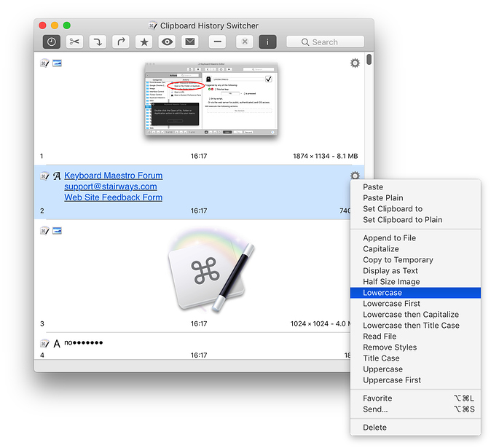Viewport: 499px width, 448px height.
Task: Click the Keyboard Maestro source icon on entry 4
Action: [x=44, y=343]
